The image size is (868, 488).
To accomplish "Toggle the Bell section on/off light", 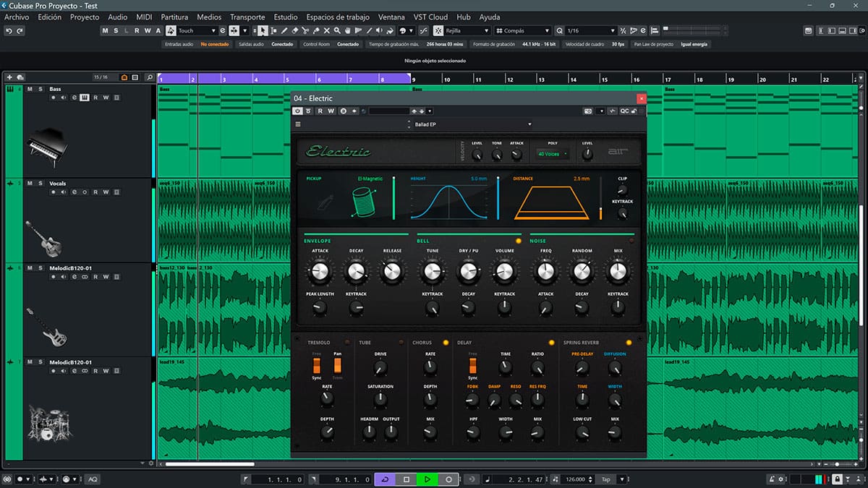I will click(519, 240).
